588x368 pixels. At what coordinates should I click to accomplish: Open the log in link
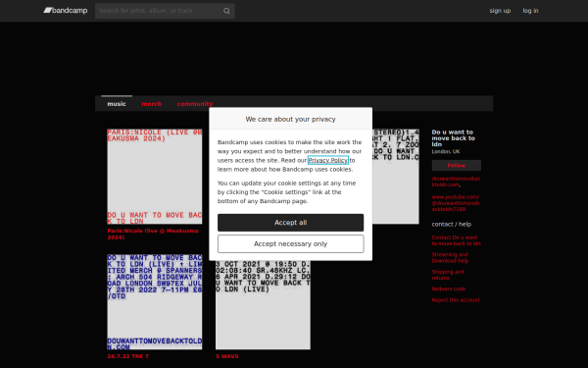530,11
